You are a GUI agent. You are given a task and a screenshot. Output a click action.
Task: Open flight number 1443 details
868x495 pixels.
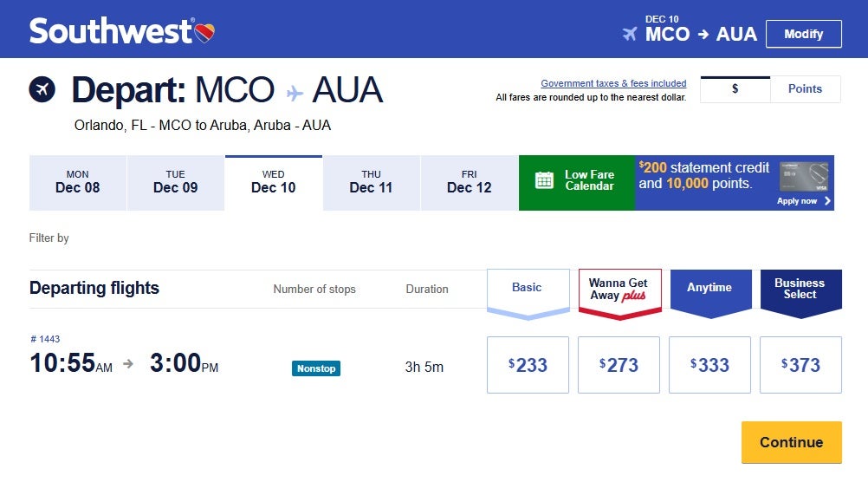(45, 339)
